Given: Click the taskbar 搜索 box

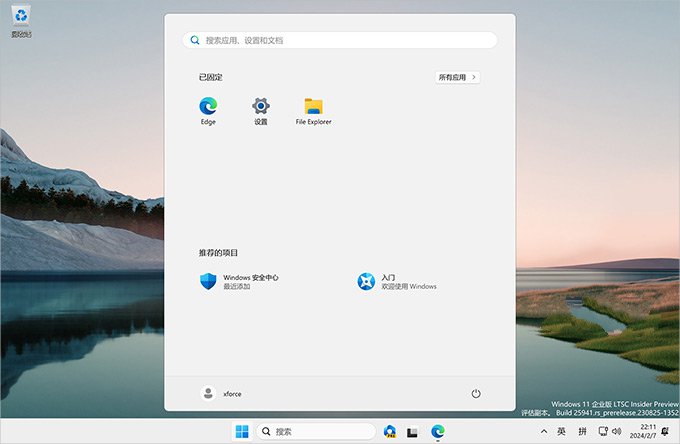Looking at the screenshot, I should (x=316, y=431).
